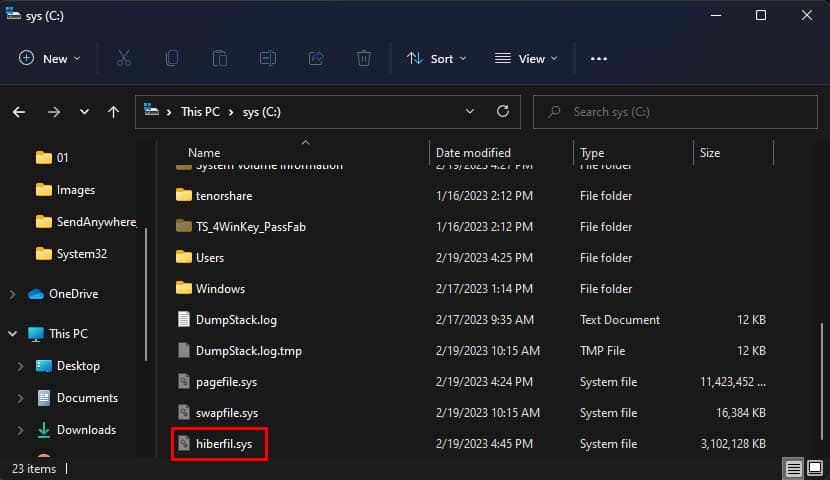Screen dimensions: 830x480
Task: Open the See more ellipsis menu
Action: click(x=599, y=59)
